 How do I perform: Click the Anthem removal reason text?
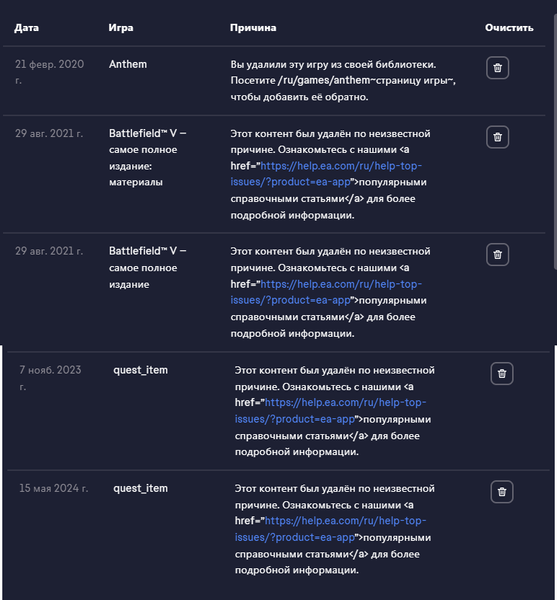tap(343, 81)
